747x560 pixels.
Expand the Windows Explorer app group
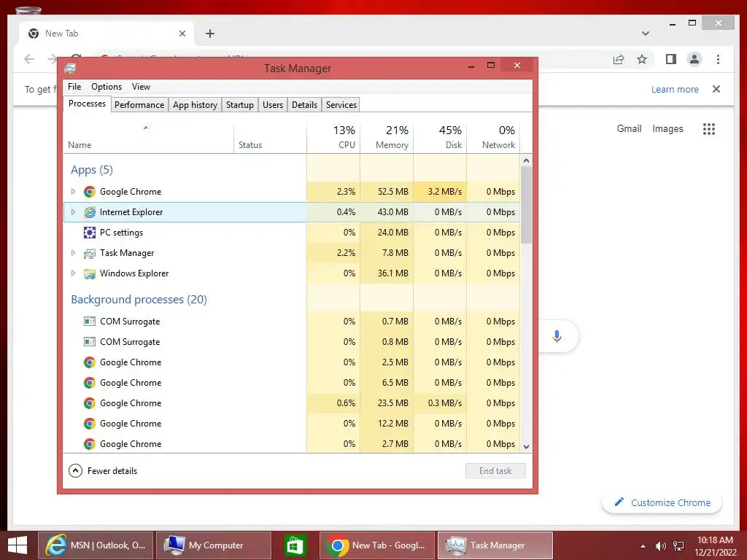(73, 273)
